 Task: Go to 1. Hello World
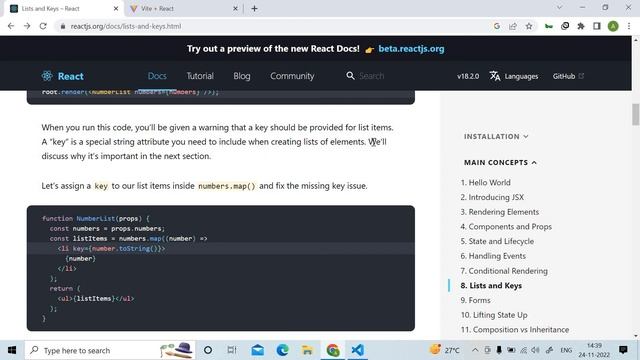(485, 182)
